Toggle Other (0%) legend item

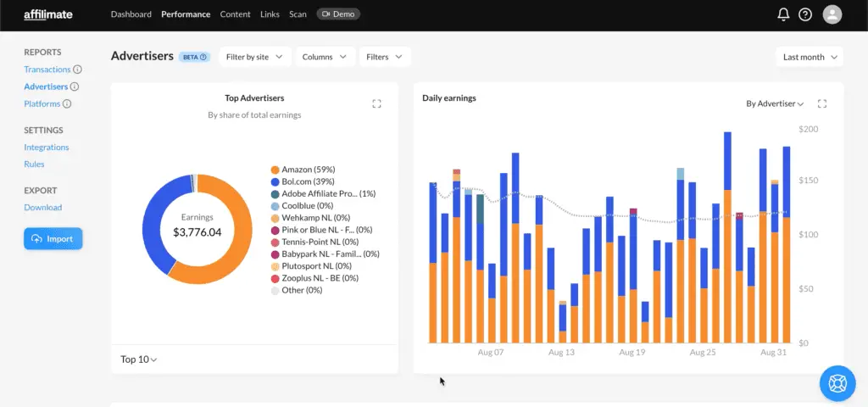pyautogui.click(x=296, y=290)
